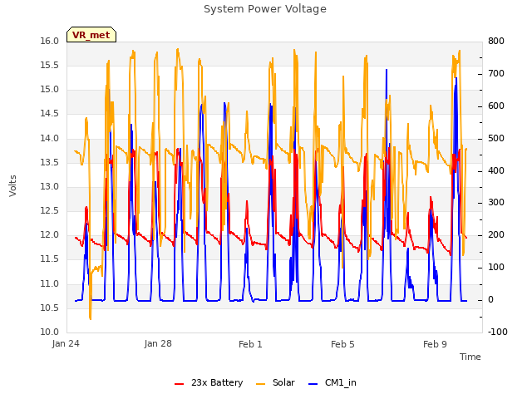This screenshot has height=399, width=532.
Task: Click the 200 right axis value
Action: point(496,234)
